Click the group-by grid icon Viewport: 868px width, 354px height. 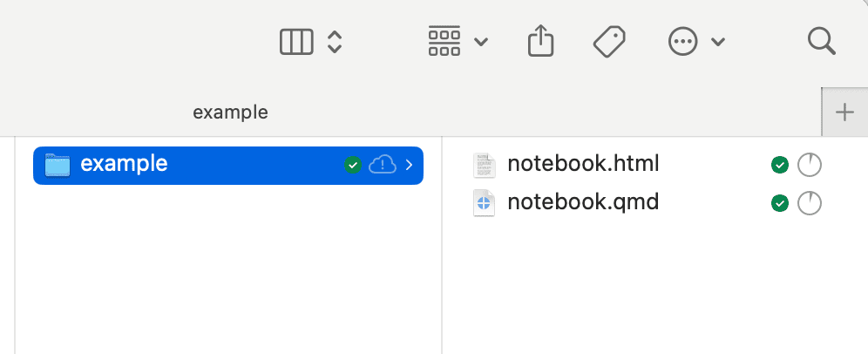coord(444,42)
